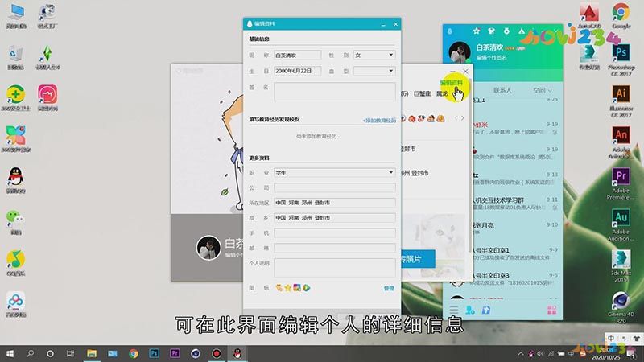Open the WeChat desktop icon
The height and width of the screenshot is (362, 644).
[15, 222]
